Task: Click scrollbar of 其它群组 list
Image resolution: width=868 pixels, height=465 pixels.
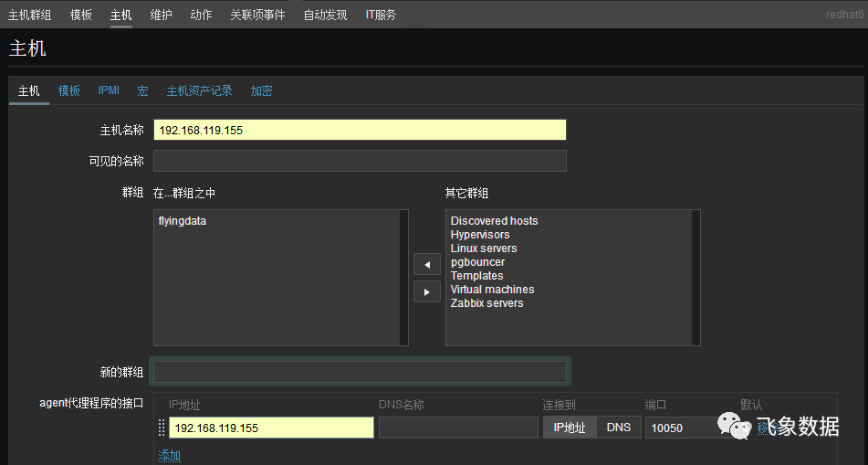Action: tap(695, 278)
